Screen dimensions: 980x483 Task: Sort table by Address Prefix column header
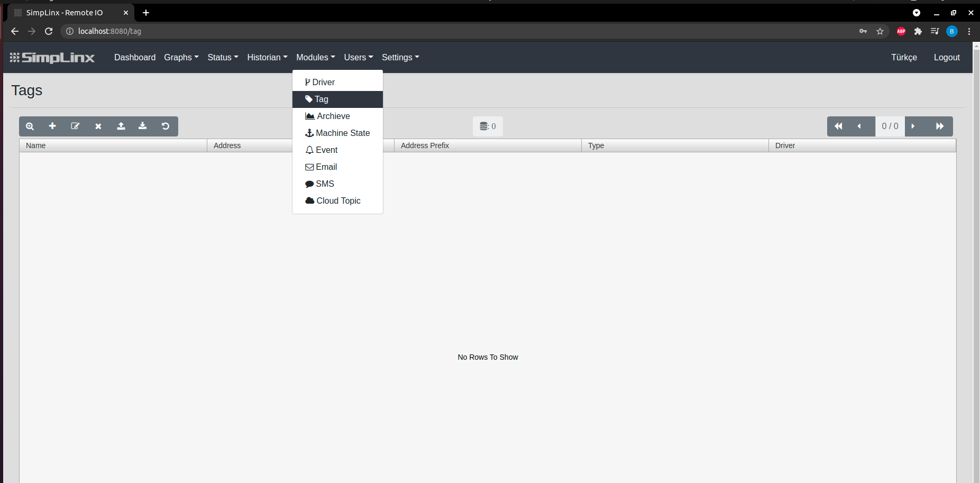(488, 145)
